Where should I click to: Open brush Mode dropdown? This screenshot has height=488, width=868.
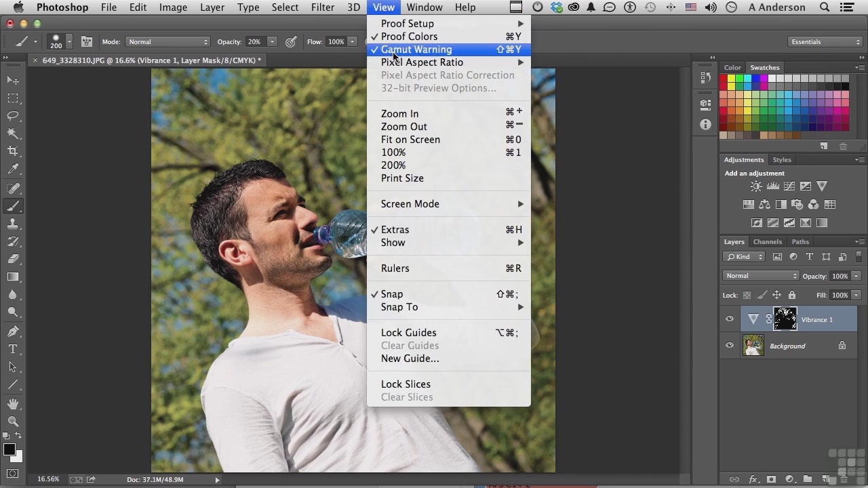(x=167, y=42)
